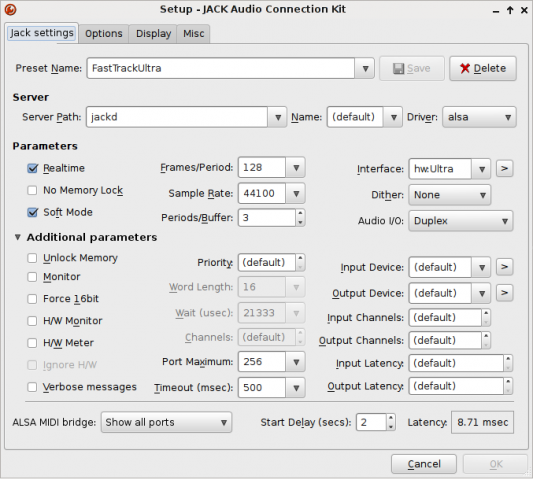Open the Interface dropdown showing hw:Ultra
533x480 pixels.
[x=482, y=169]
